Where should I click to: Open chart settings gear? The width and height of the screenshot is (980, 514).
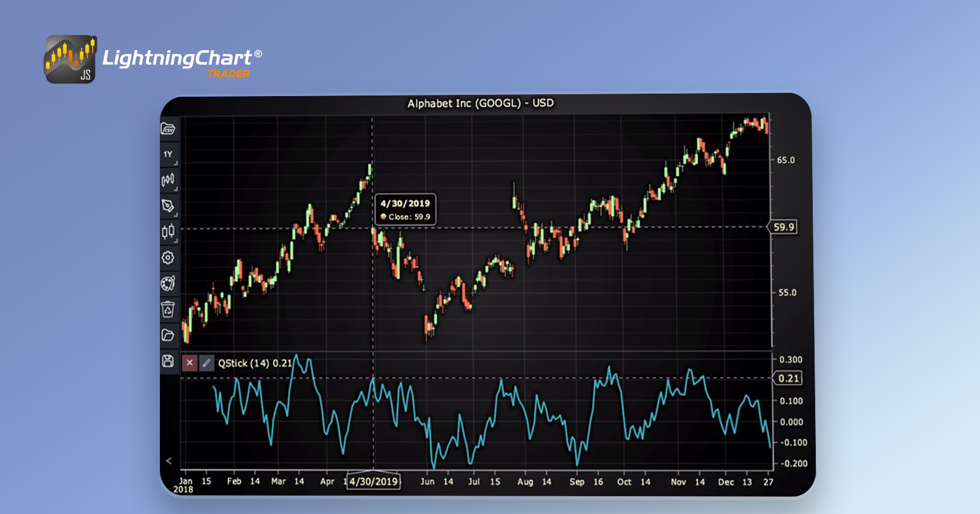tap(168, 258)
